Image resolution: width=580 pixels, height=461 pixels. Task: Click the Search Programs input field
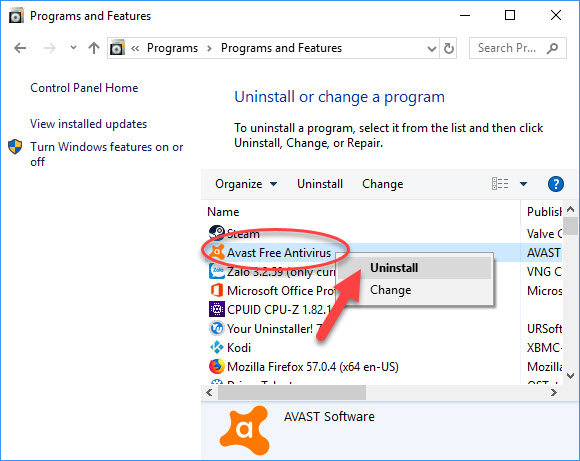pos(517,48)
